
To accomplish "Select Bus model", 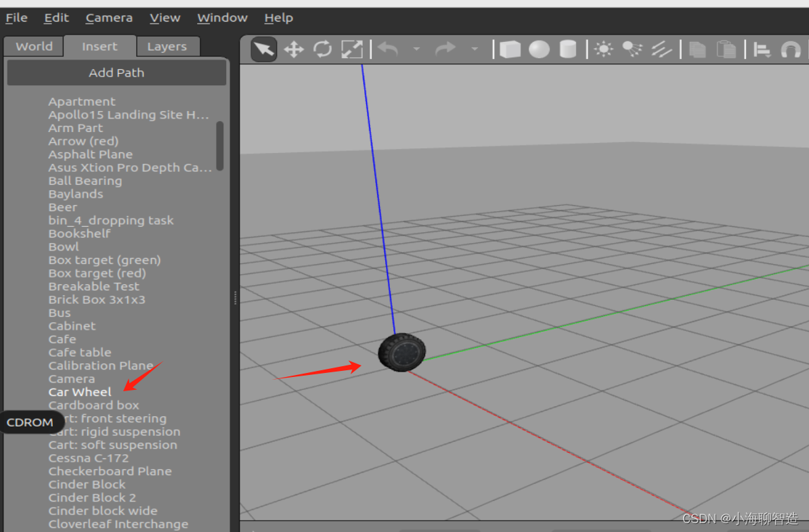I will [60, 313].
